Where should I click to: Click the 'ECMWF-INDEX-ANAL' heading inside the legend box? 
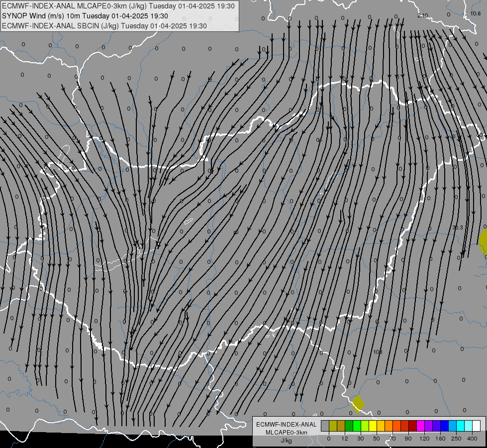286,425
